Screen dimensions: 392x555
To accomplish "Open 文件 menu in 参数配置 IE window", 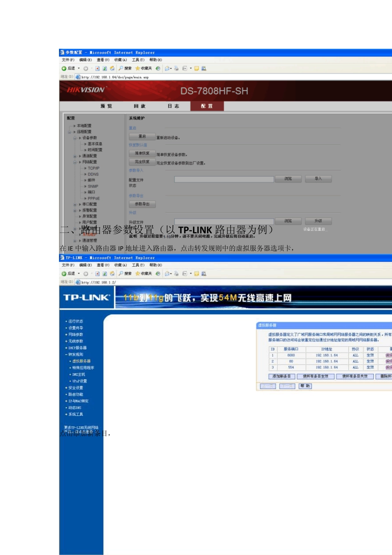I will 68,60.
